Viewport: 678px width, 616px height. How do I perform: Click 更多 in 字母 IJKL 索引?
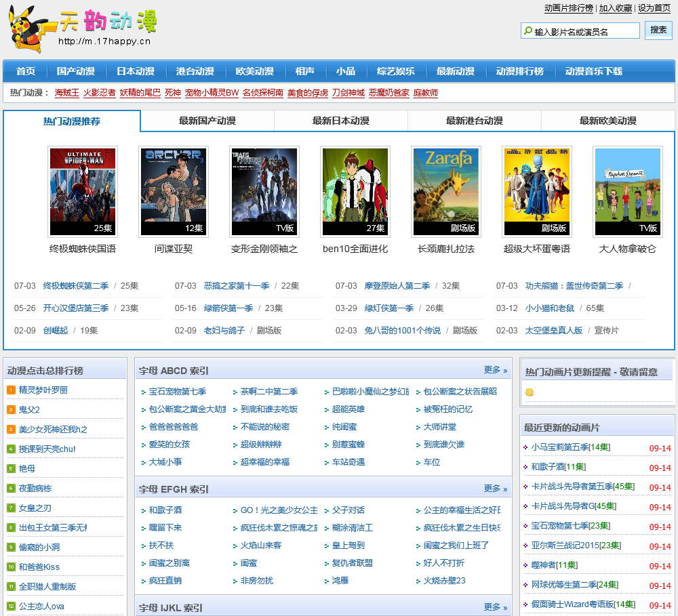[x=495, y=607]
